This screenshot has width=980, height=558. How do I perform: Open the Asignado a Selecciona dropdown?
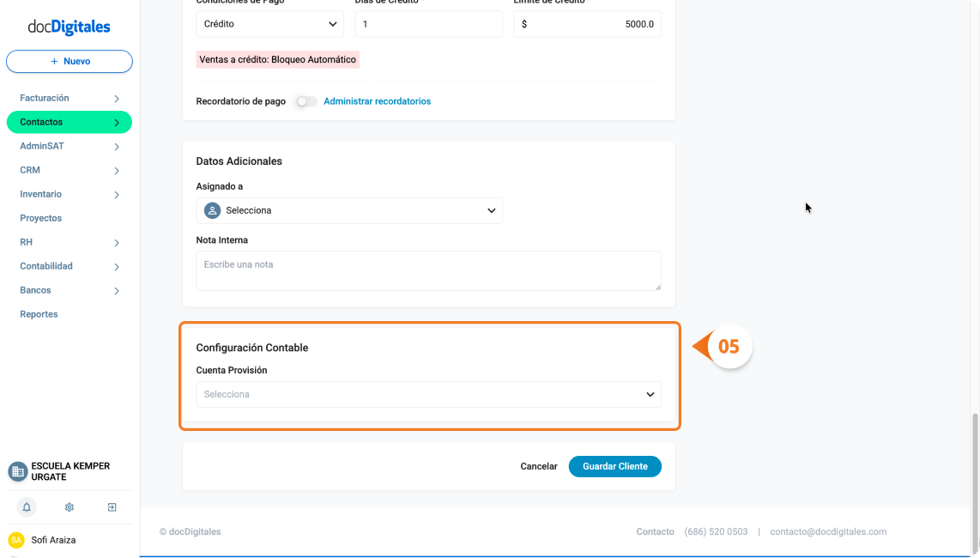(349, 211)
